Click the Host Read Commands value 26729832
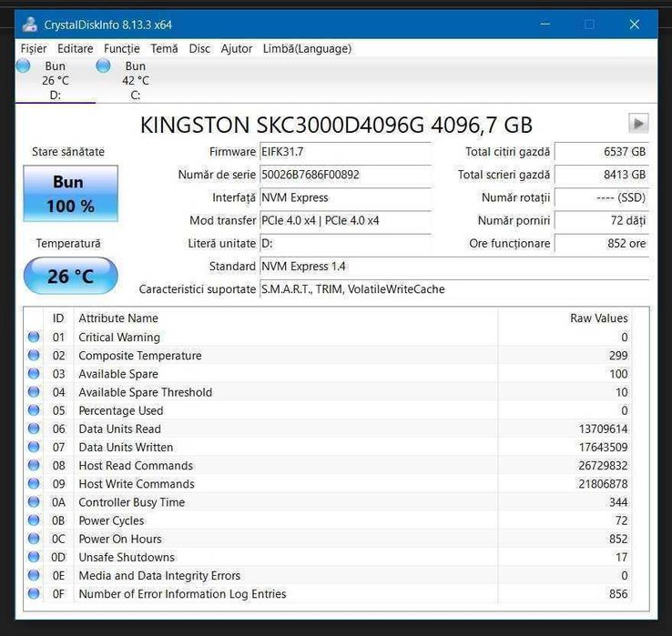 pos(603,466)
